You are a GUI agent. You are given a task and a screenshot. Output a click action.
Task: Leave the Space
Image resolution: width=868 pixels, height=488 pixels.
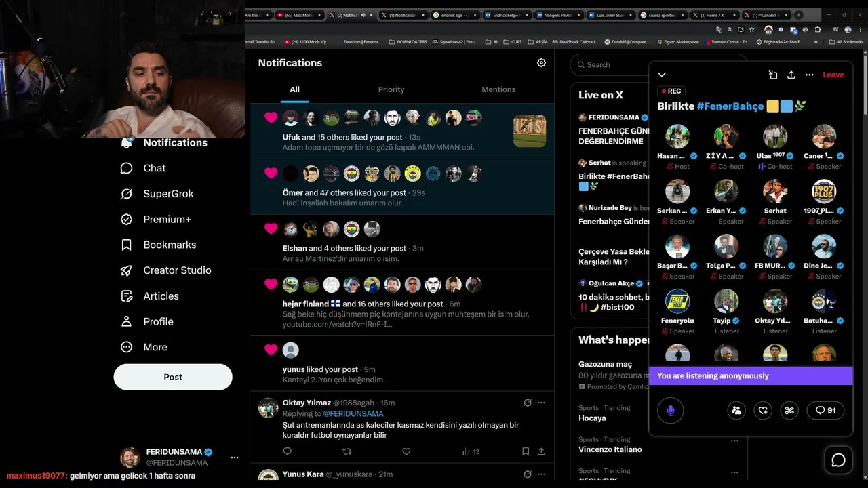(833, 75)
